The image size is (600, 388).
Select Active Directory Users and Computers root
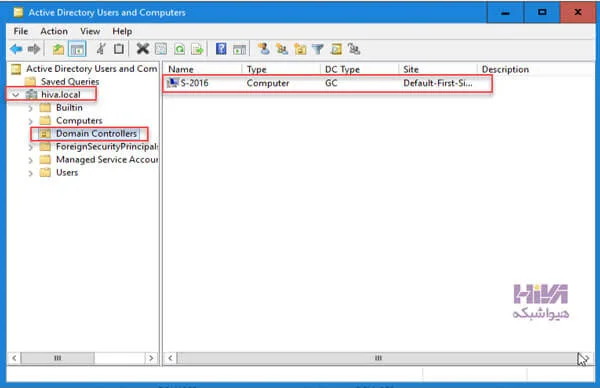click(91, 68)
